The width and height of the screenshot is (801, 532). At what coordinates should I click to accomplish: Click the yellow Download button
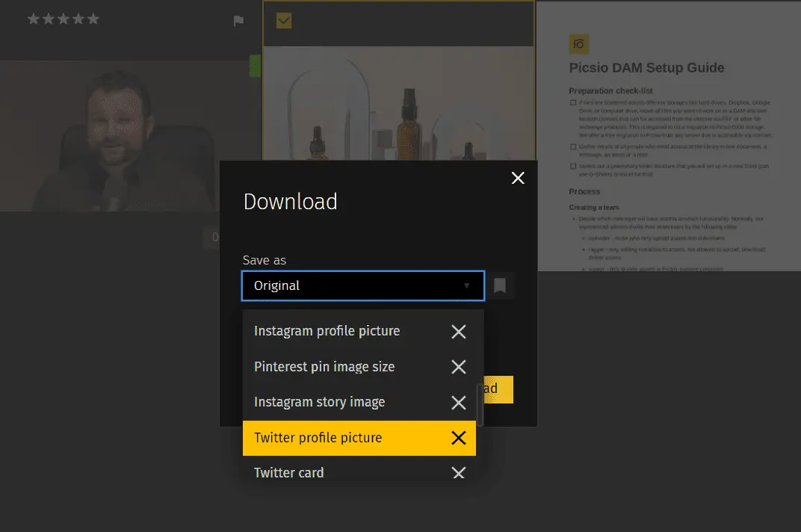coord(498,389)
